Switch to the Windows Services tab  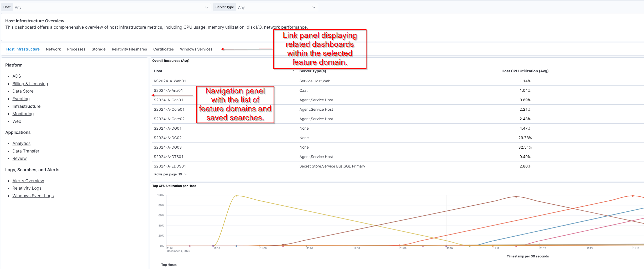196,49
